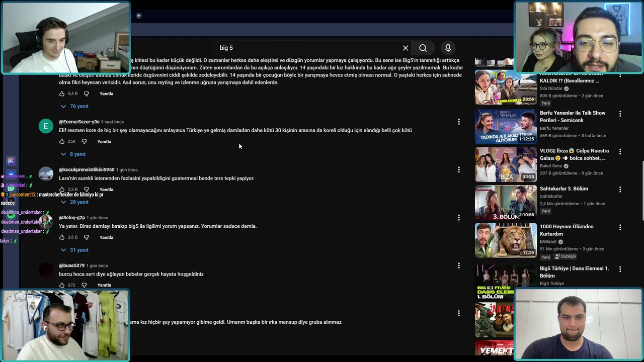Reply to the @EcenurSezer-y3e comment

pyautogui.click(x=104, y=141)
